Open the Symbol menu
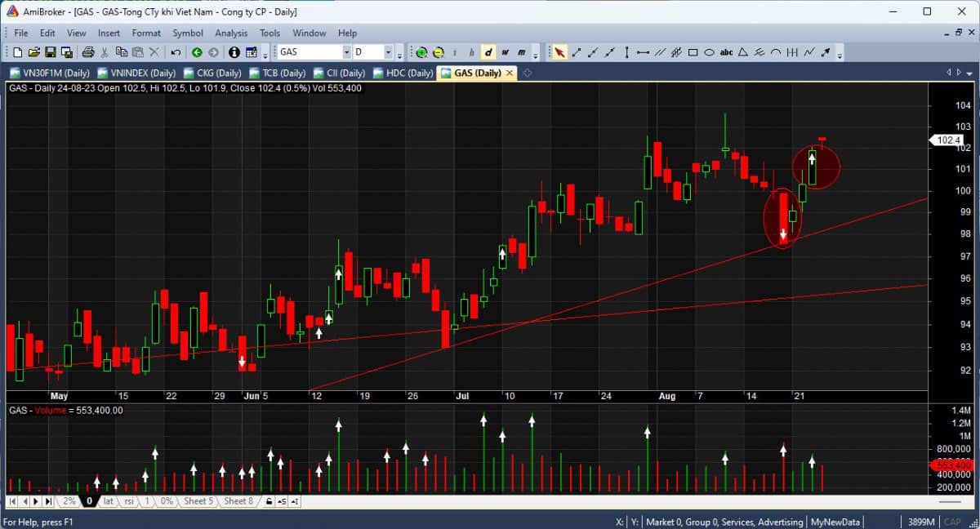The height and width of the screenshot is (529, 980). pyautogui.click(x=188, y=33)
